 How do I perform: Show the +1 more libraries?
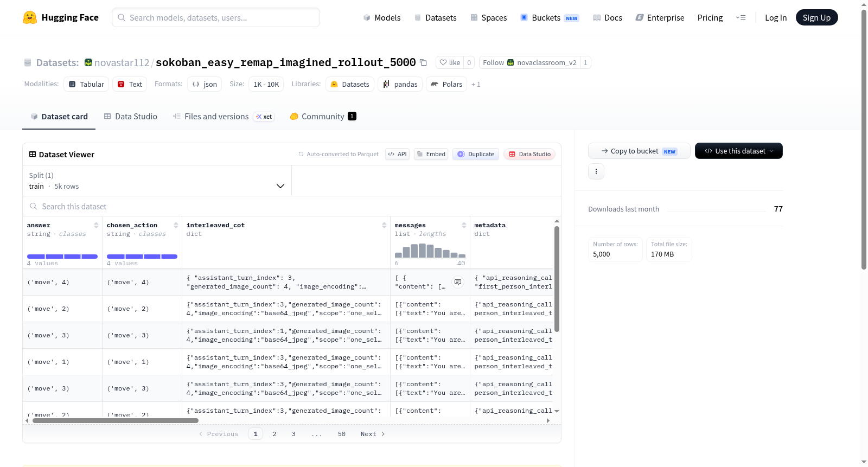476,85
